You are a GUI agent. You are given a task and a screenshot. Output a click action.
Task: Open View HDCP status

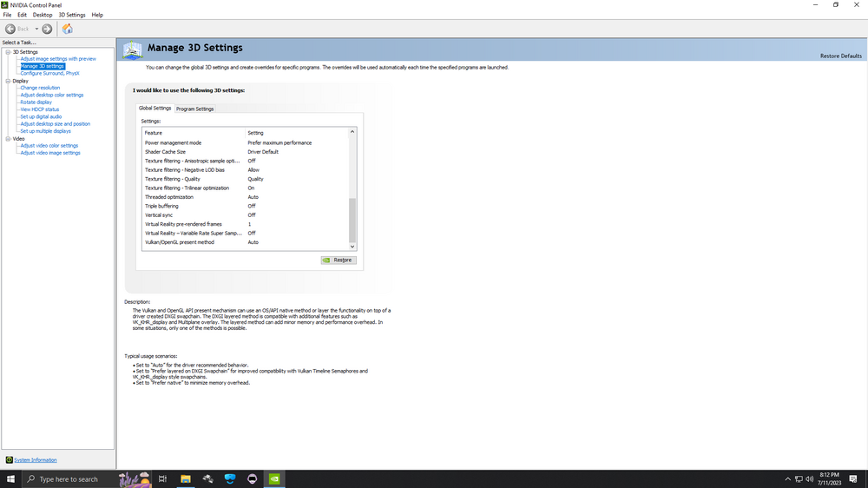click(x=39, y=109)
